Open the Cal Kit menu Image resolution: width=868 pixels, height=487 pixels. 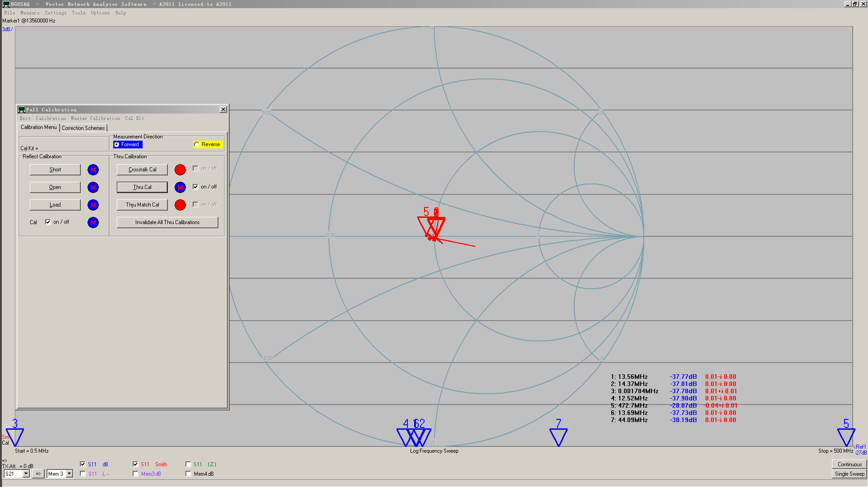click(x=134, y=118)
